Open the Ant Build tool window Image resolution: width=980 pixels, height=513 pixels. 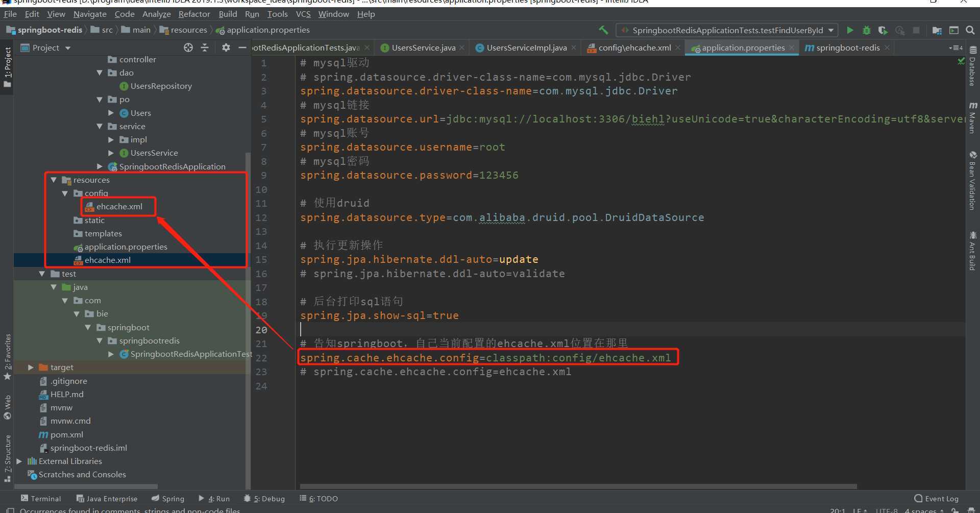pos(973,250)
